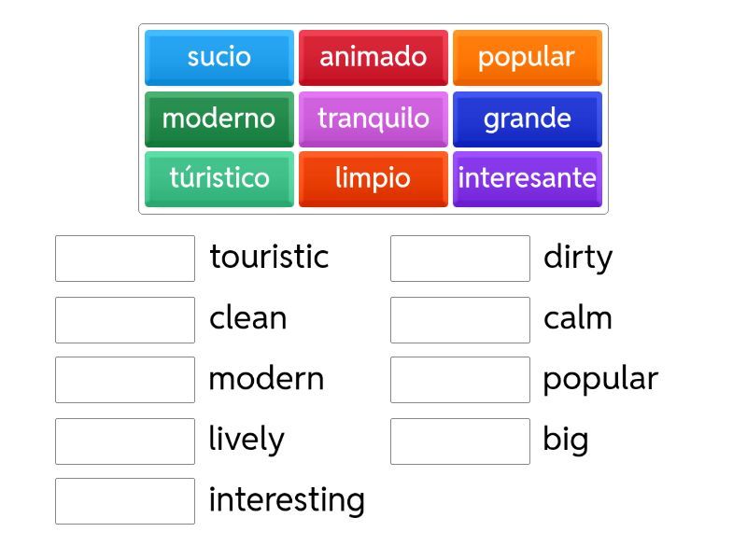Click the empty box next to 'big'

pyautogui.click(x=460, y=441)
